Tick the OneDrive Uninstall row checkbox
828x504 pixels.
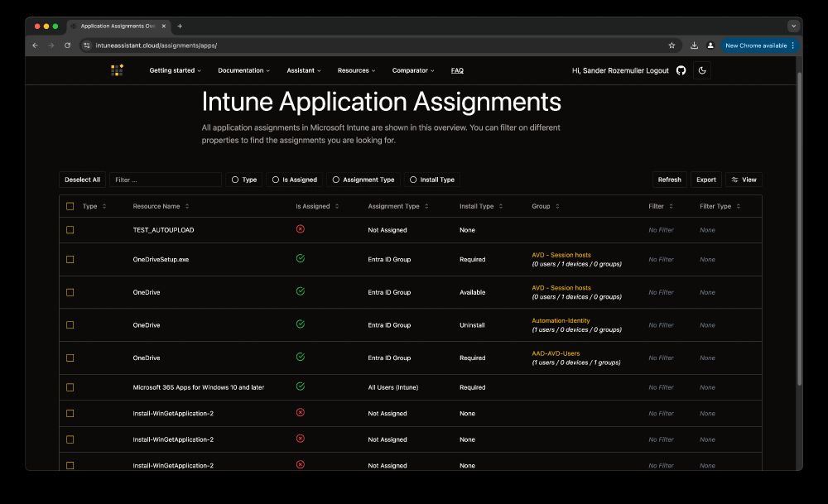pos(70,325)
